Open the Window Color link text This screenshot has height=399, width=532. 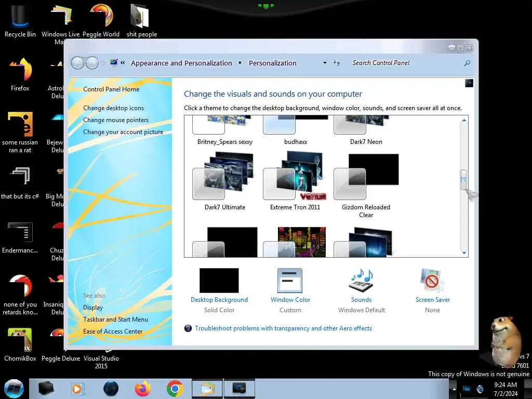[x=290, y=300]
